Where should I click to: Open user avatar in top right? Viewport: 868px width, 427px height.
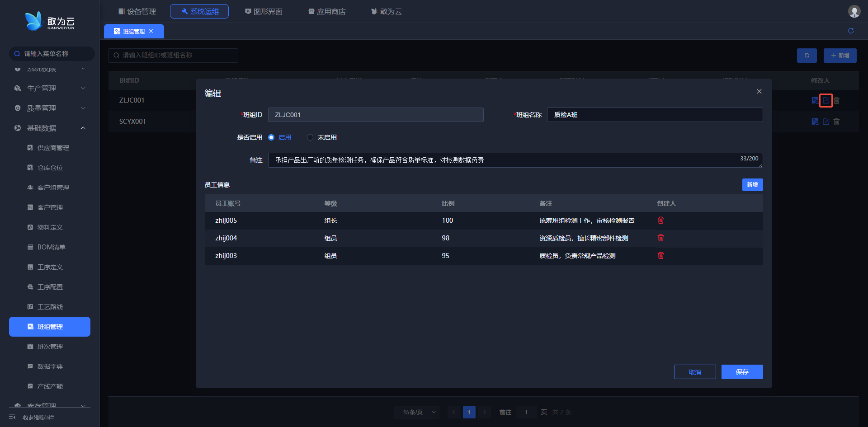854,11
